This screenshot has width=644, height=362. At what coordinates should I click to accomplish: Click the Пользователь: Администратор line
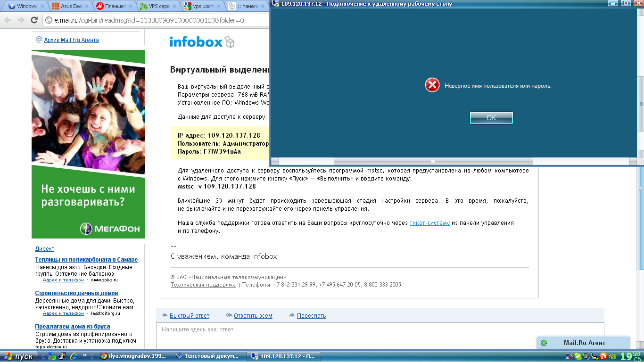pyautogui.click(x=223, y=144)
